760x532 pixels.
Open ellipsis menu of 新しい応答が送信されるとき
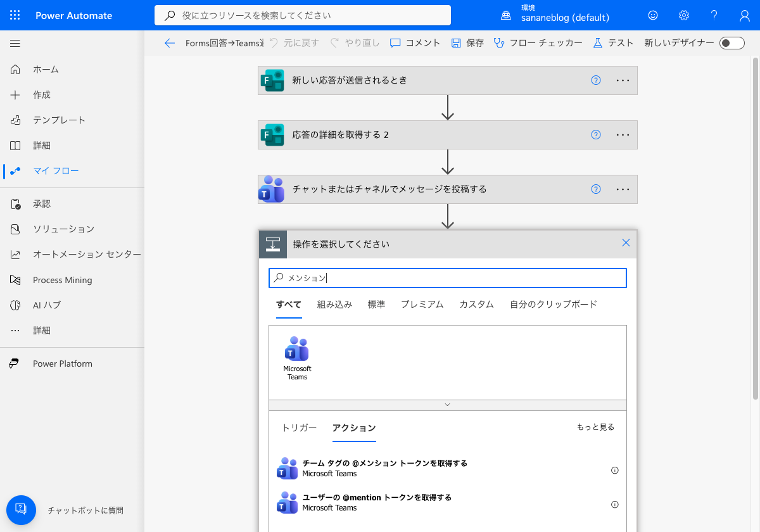[x=623, y=80]
